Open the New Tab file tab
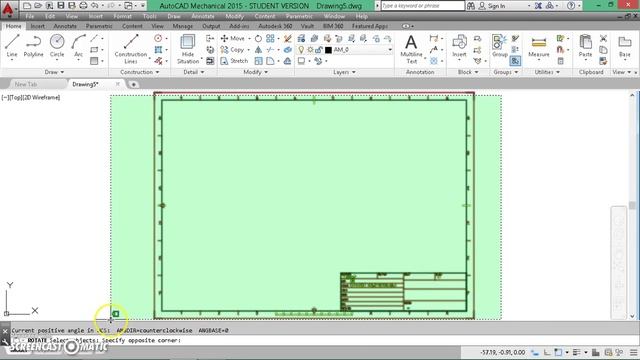 26,84
